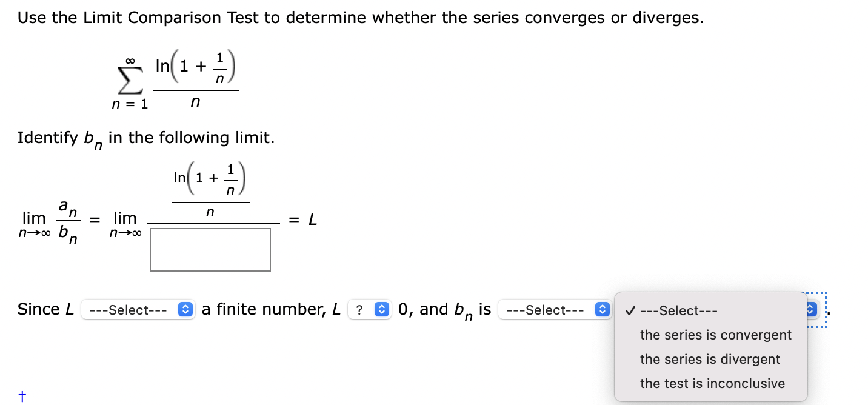Click the 'Identify bn' instruction text

[x=145, y=138]
